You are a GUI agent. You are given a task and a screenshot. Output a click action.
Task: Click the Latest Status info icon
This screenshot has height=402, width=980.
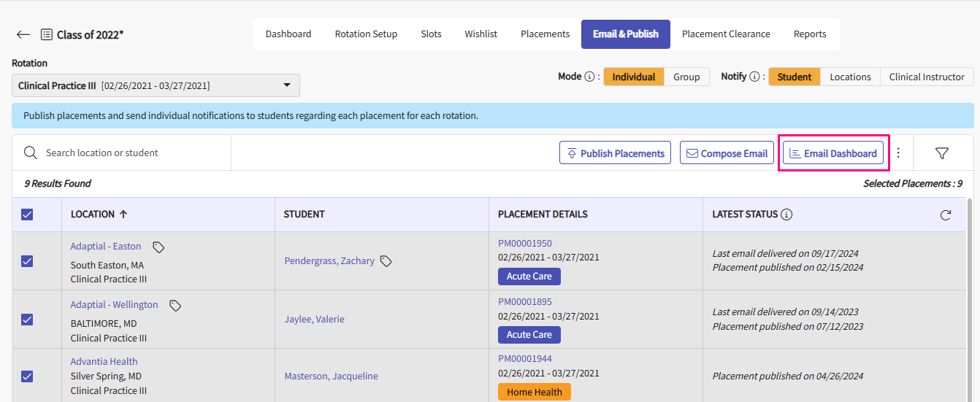(786, 214)
